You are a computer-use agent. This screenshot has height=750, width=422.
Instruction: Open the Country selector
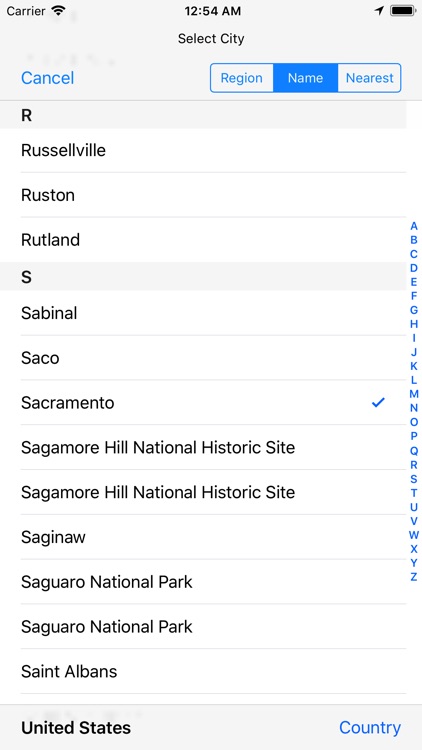(x=370, y=728)
